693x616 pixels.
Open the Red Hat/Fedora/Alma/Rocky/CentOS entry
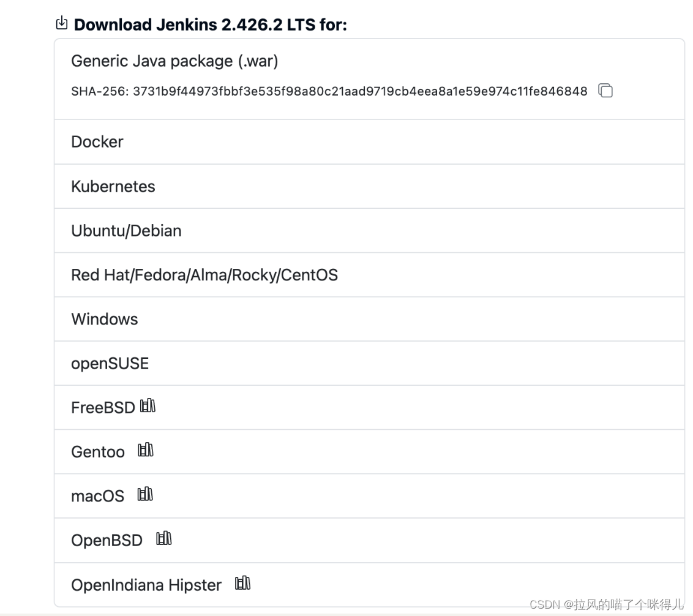pyautogui.click(x=204, y=275)
